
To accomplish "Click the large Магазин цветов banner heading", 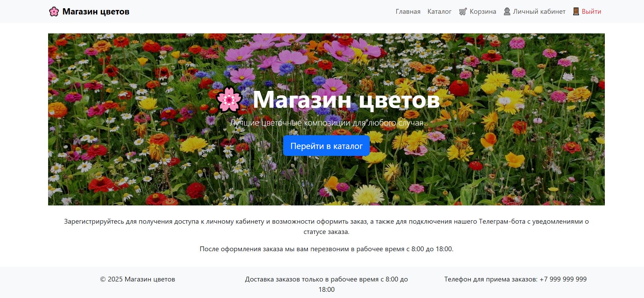I will (x=346, y=99).
